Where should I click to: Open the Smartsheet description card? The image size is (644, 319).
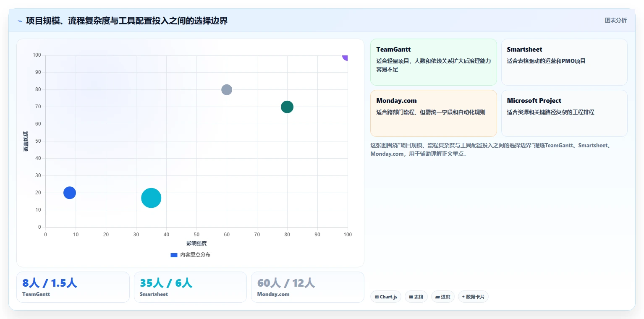tap(564, 62)
